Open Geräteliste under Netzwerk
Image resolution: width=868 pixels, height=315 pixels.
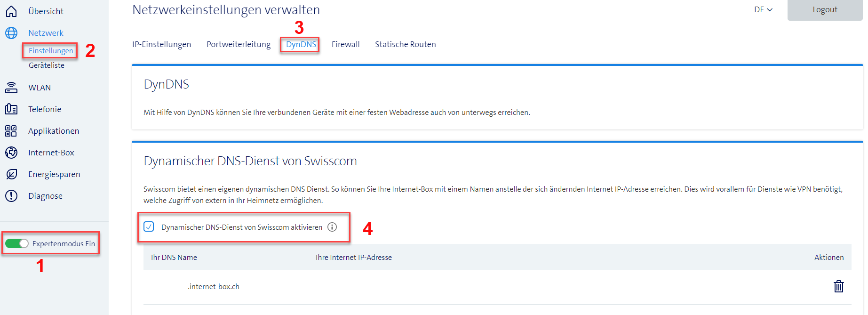pos(47,65)
